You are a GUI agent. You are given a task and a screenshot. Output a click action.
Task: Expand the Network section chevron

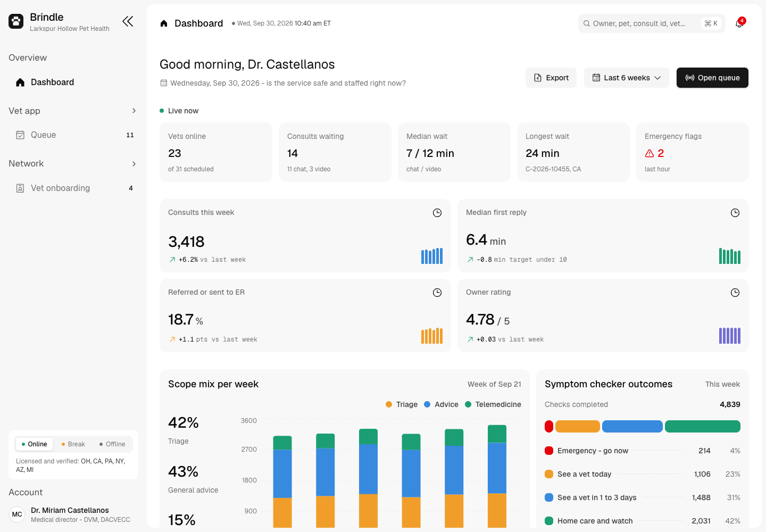[134, 164]
